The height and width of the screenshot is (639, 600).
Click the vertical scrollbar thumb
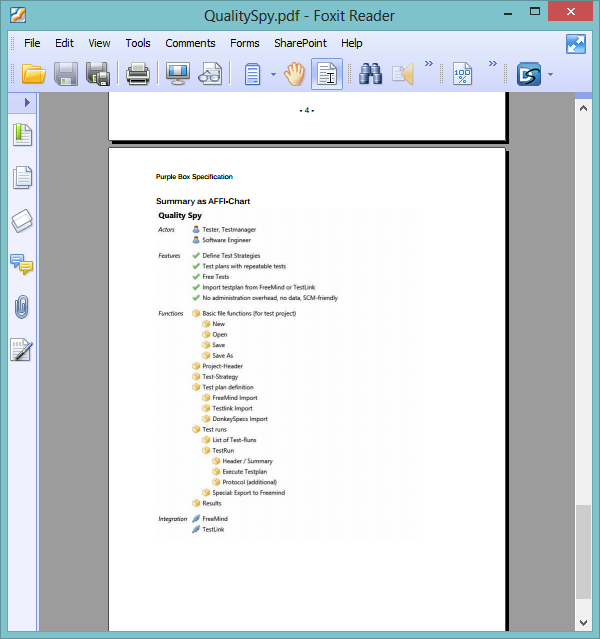(583, 552)
